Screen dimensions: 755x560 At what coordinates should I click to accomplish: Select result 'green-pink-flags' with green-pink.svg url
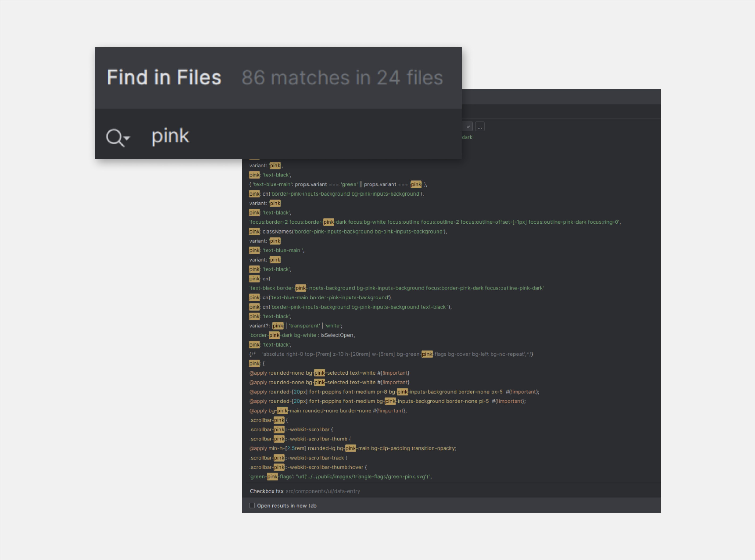pyautogui.click(x=340, y=476)
